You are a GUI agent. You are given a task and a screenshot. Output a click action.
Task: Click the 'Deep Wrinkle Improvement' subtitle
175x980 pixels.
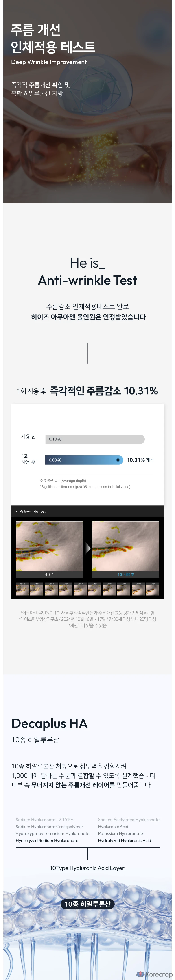pos(49,62)
